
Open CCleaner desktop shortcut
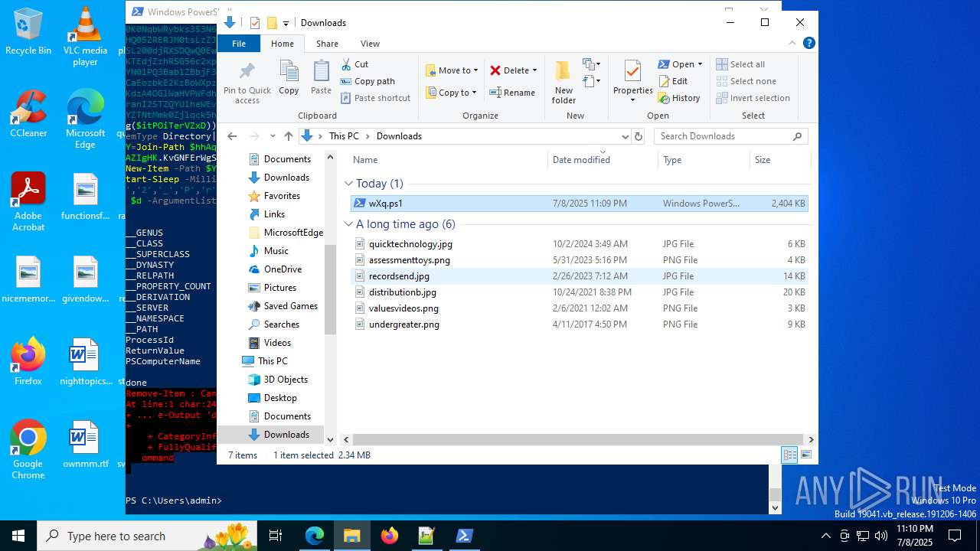coord(28,113)
